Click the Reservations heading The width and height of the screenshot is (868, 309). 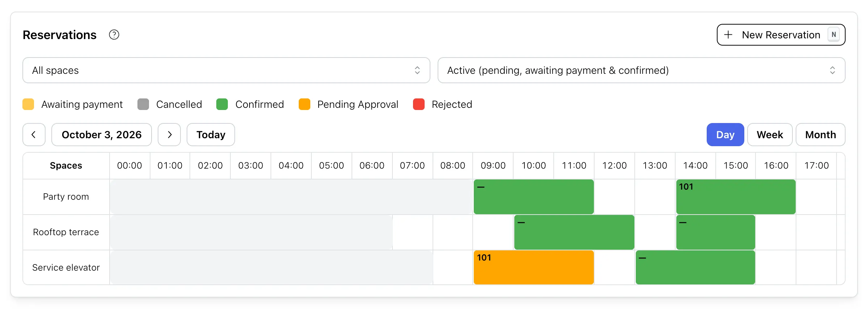[59, 35]
